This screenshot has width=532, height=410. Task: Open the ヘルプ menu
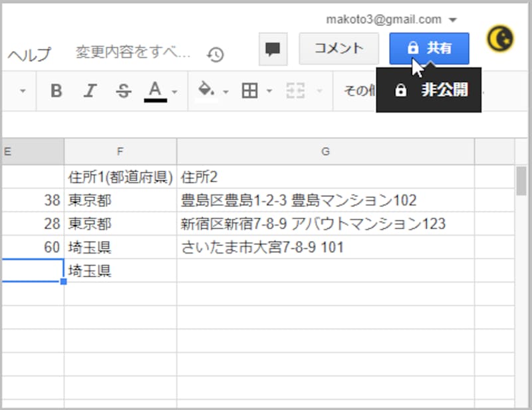coord(29,55)
